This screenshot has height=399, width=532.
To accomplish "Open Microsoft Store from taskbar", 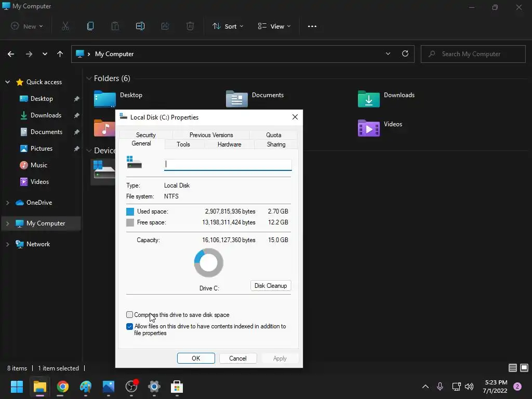I will (x=177, y=387).
